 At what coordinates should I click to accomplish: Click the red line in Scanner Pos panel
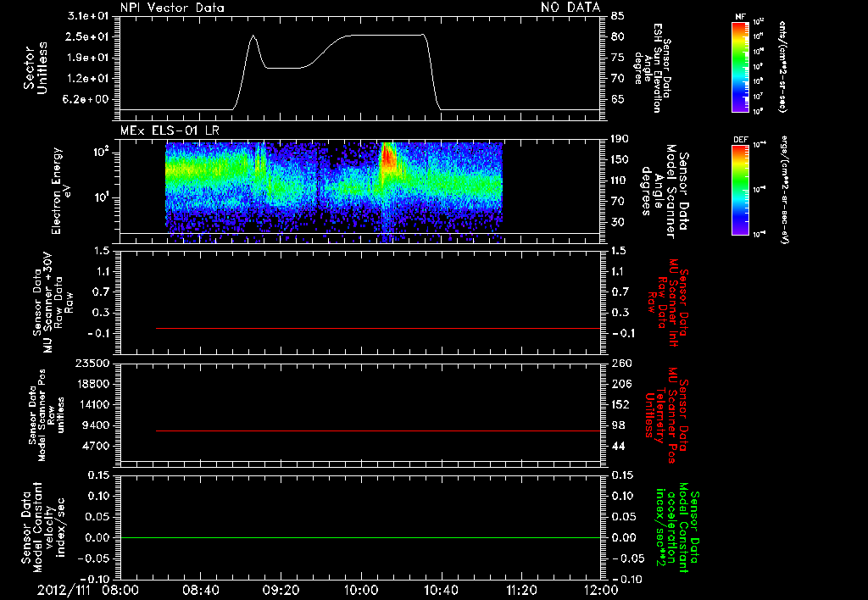click(378, 431)
